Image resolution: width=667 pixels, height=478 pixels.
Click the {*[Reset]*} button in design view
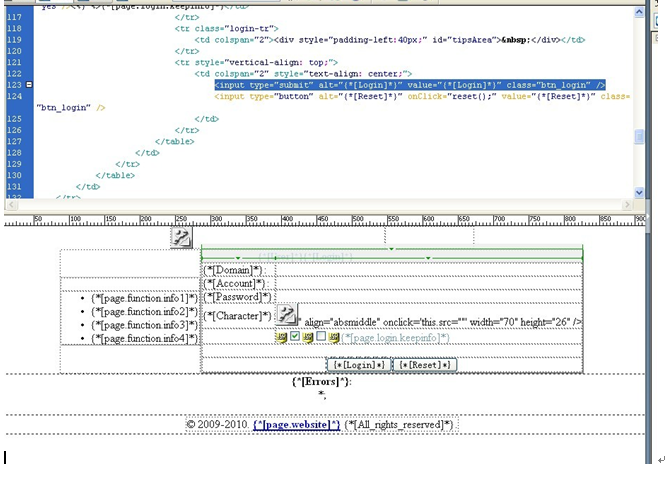[425, 365]
